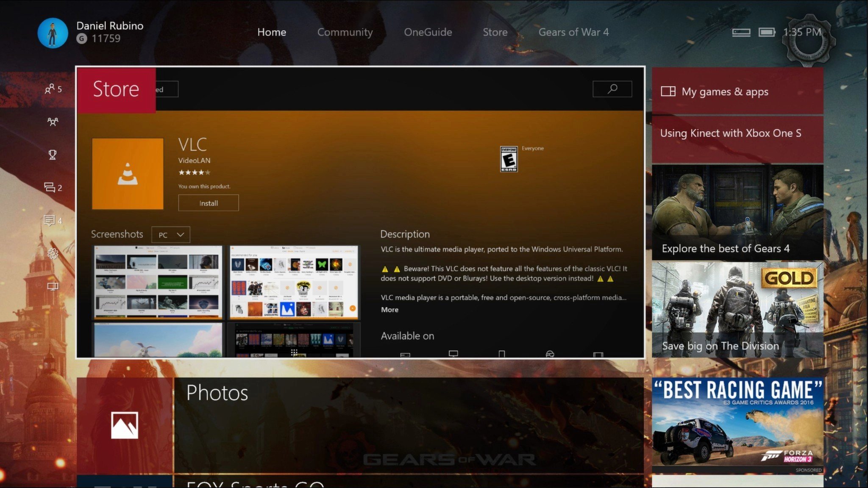Click the VLC star rating
868x488 pixels.
tap(194, 172)
